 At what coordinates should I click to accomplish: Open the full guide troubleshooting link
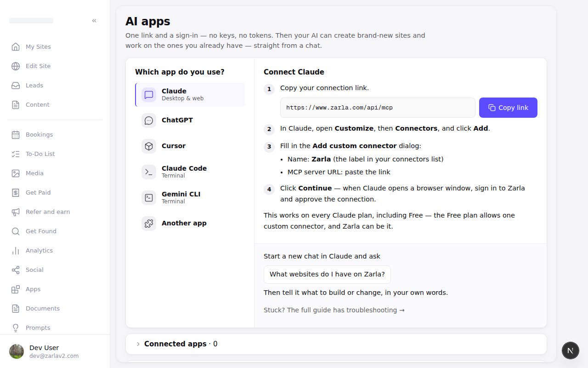point(334,310)
